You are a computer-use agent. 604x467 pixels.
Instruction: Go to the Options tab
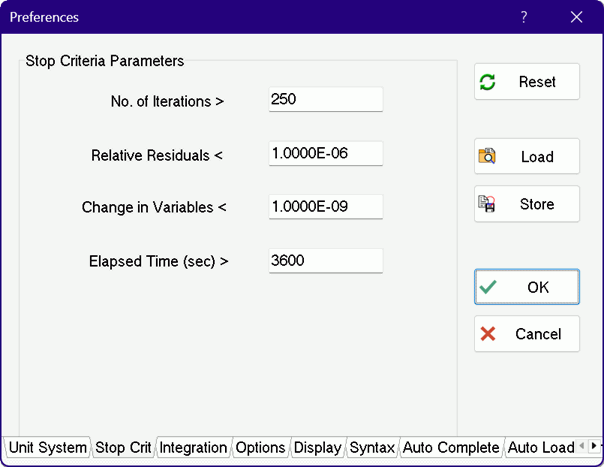(x=260, y=448)
